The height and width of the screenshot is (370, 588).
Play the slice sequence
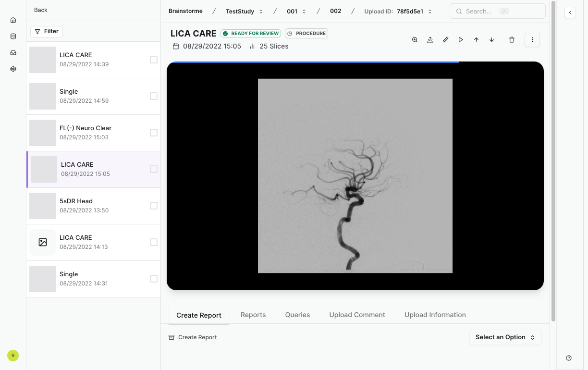click(461, 40)
